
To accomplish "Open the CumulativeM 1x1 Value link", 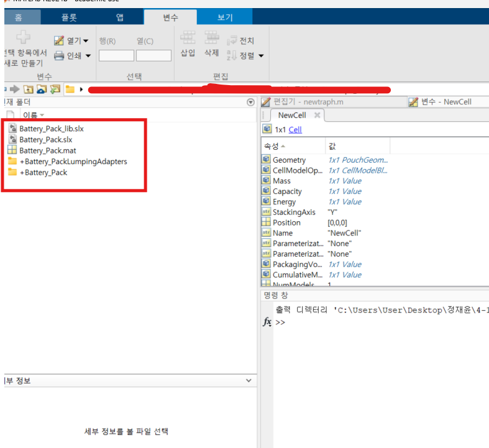I will coord(345,275).
